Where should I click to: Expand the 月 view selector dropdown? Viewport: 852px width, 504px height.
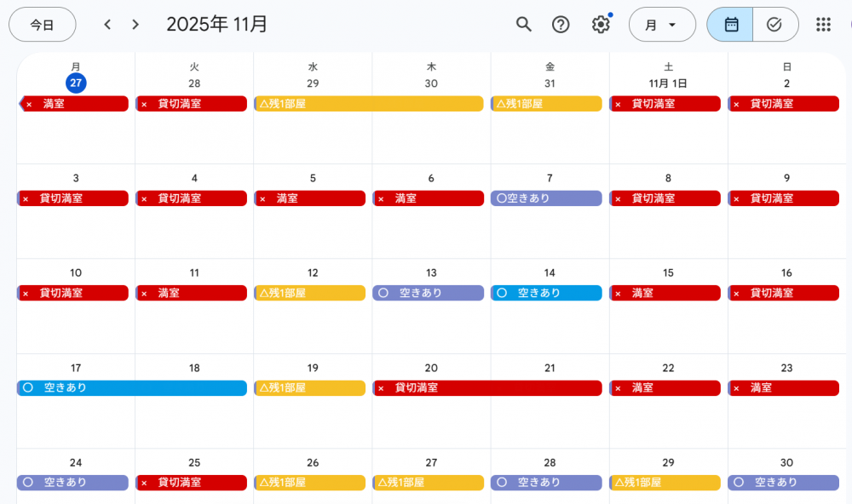tap(661, 25)
